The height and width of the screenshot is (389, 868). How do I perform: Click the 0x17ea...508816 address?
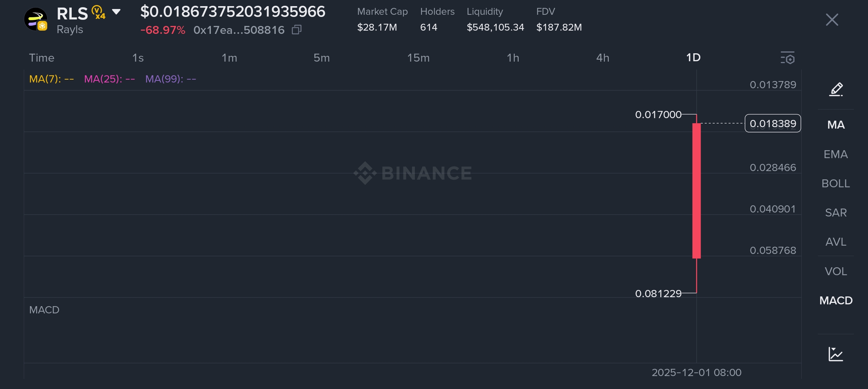pyautogui.click(x=239, y=30)
